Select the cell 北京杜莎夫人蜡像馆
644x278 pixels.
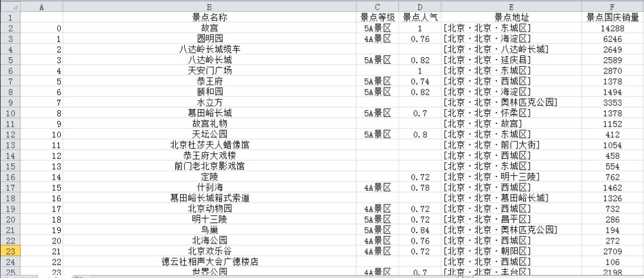click(x=209, y=145)
